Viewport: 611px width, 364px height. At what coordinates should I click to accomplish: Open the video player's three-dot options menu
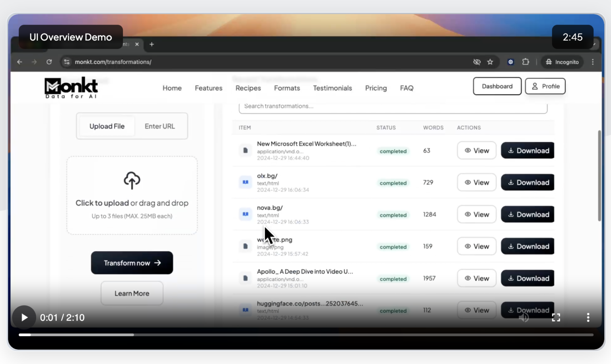coord(588,317)
